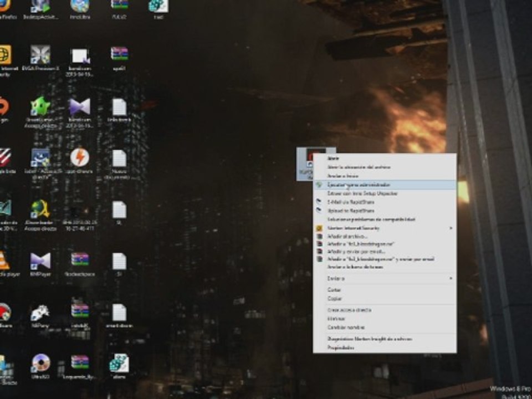Choose Upload to RapidShare
This screenshot has width=532, height=399.
coord(385,211)
